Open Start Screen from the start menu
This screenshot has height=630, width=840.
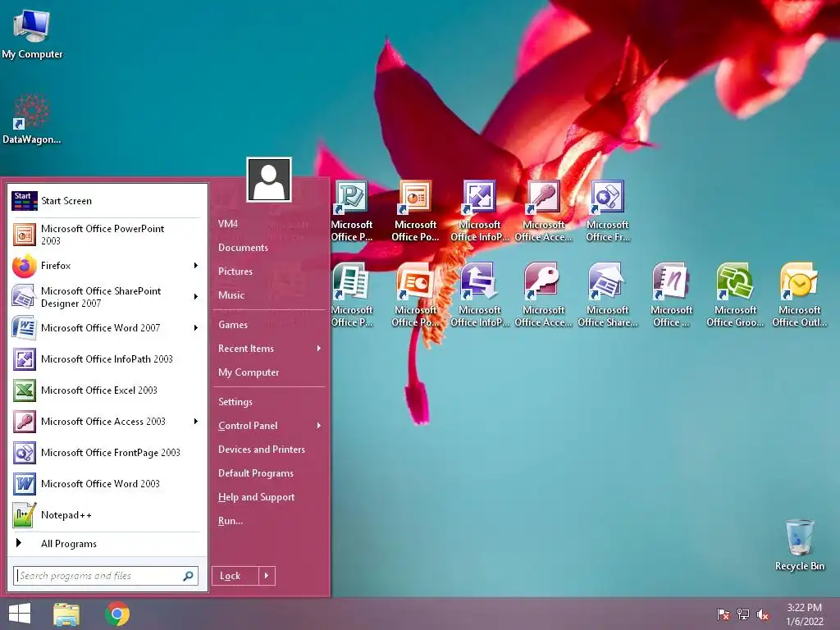tap(107, 201)
